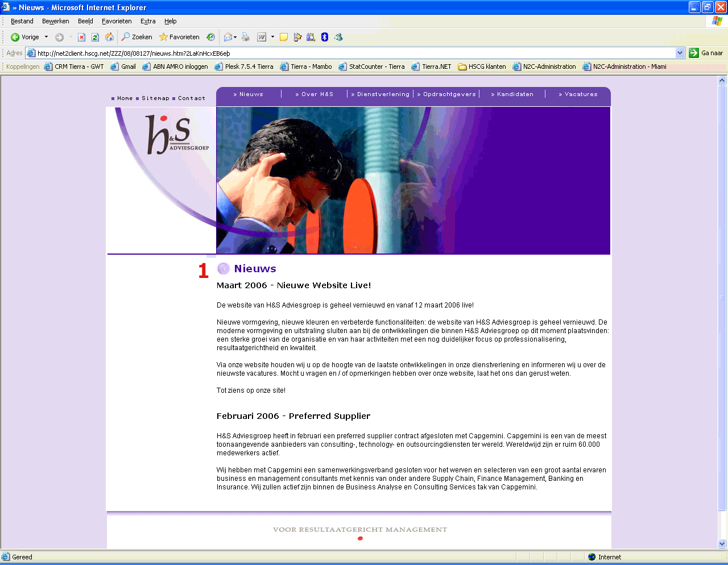The width and height of the screenshot is (728, 565).
Task: Open Messenger from the toolbar icon
Action: (338, 37)
